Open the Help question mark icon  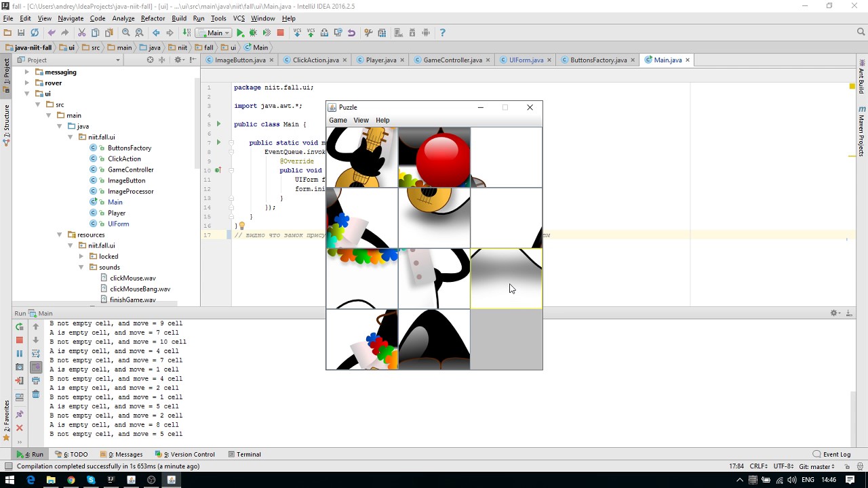point(443,33)
